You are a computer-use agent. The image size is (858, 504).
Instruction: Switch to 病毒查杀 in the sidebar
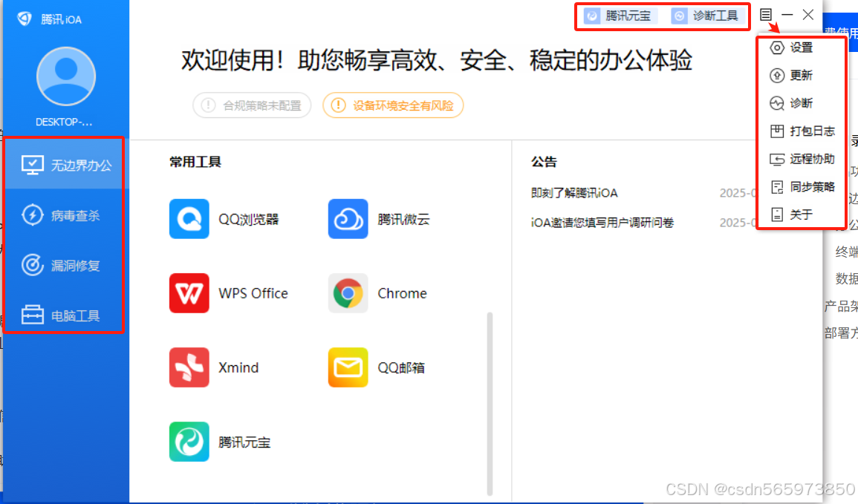pos(65,214)
